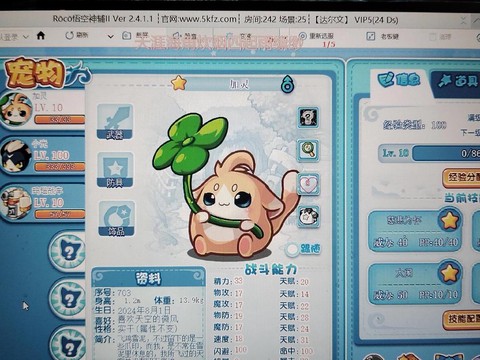
Task: Switch to the 信息 info tab
Action: [x=399, y=80]
